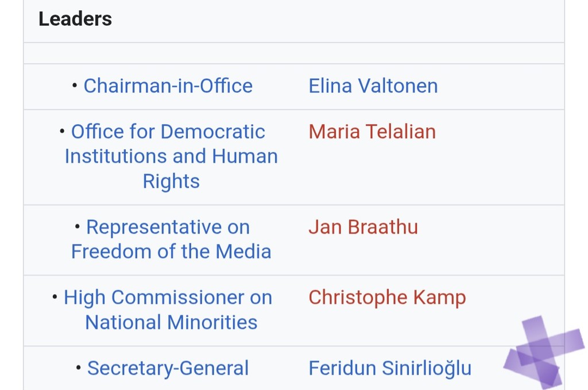Open Feridun Sinirlioğlu's article link
This screenshot has width=588, height=390.
(x=390, y=368)
